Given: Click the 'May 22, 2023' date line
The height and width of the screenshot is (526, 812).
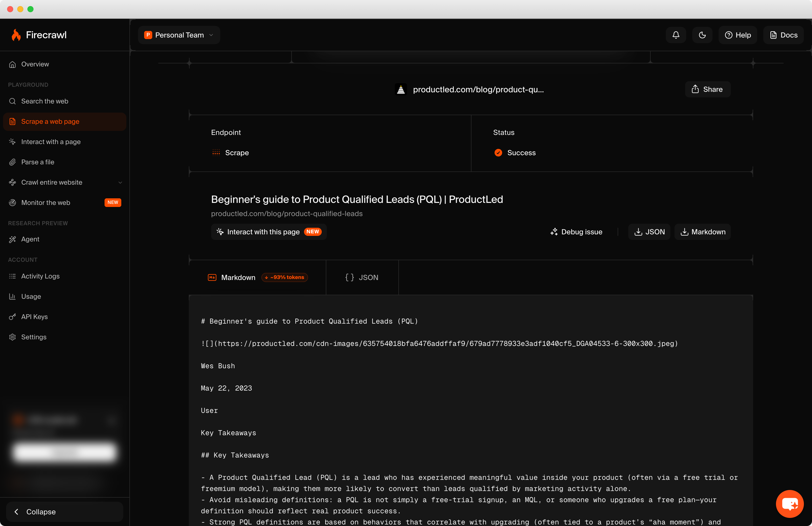Looking at the screenshot, I should (226, 388).
